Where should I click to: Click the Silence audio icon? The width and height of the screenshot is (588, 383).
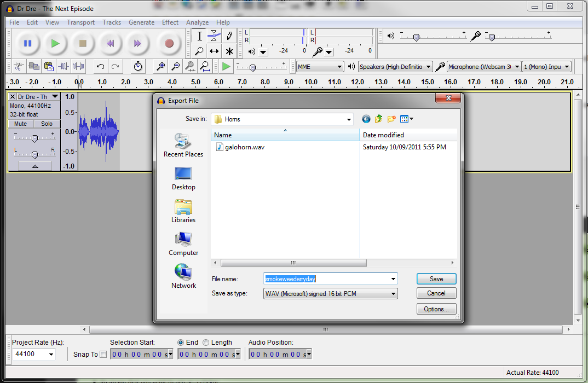click(78, 67)
